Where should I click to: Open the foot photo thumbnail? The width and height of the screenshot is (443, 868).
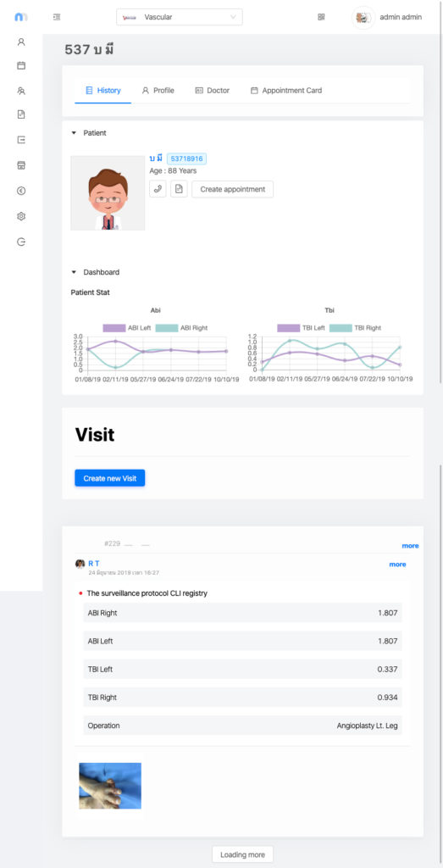click(110, 786)
